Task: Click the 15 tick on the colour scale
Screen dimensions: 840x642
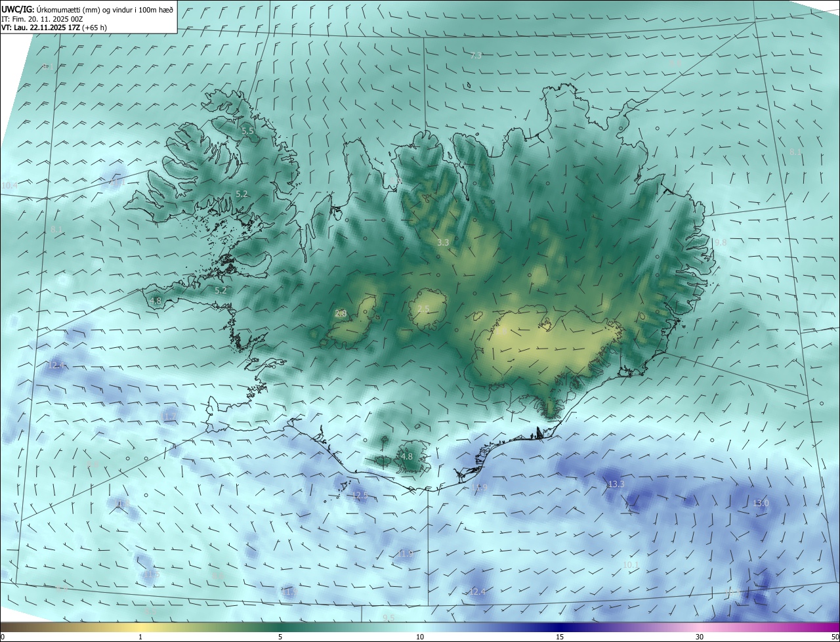Action: coord(560,637)
